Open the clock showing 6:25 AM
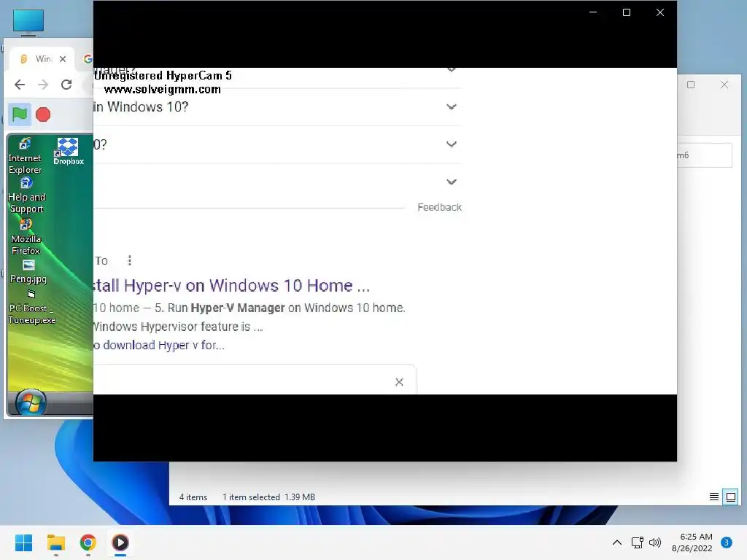 (692, 542)
